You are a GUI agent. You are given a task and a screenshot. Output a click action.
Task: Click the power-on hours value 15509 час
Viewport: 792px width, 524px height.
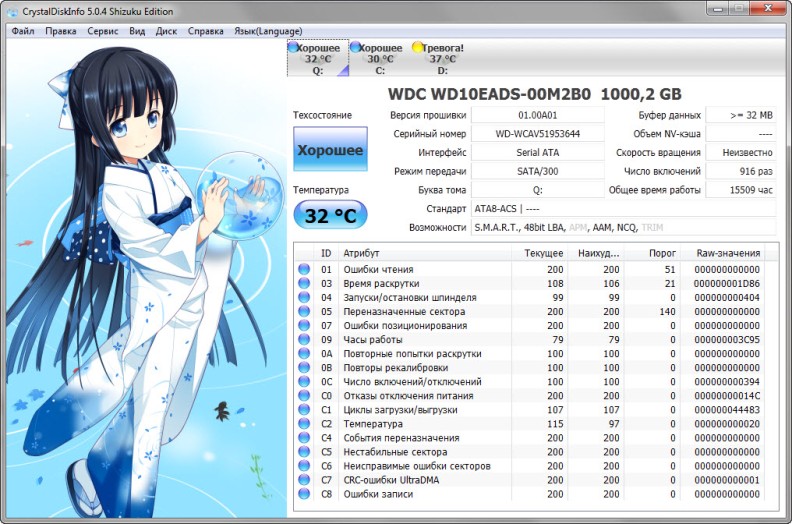click(740, 190)
